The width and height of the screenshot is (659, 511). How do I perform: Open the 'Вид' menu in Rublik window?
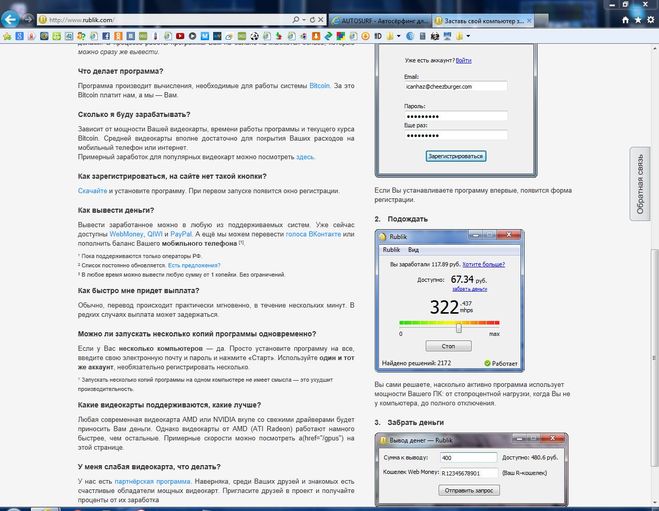coord(414,250)
